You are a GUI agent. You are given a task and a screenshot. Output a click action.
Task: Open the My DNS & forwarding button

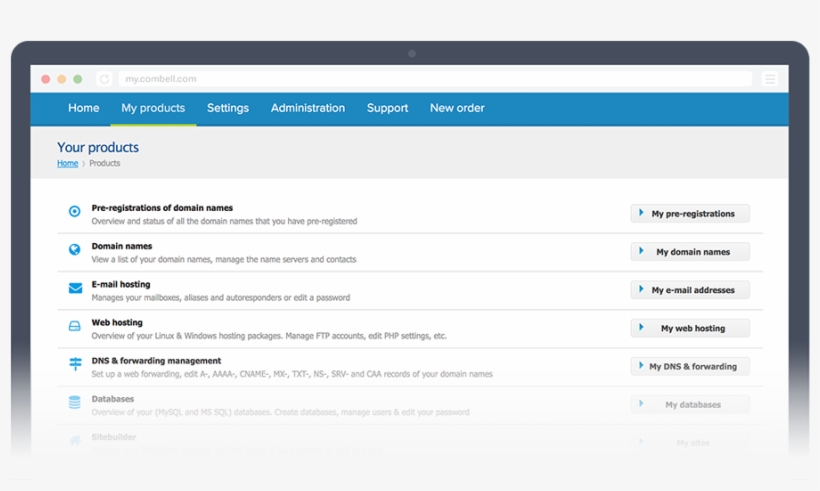pos(690,366)
